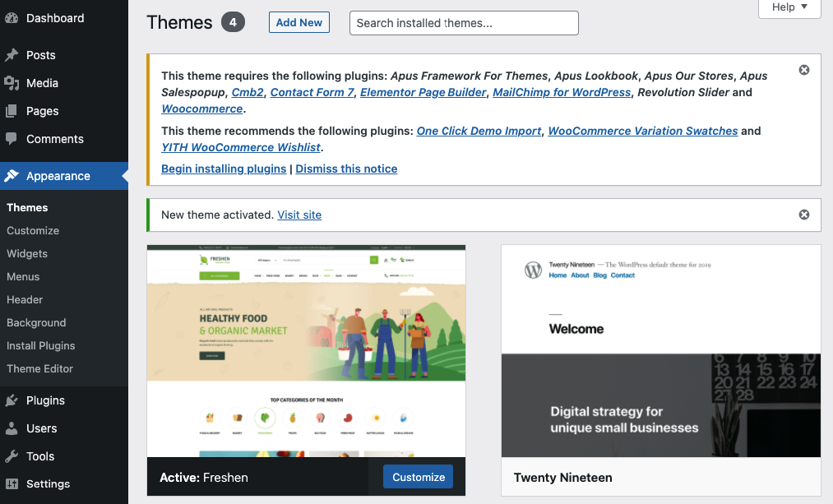Open Users via the person icon
The image size is (833, 504).
coord(12,428)
